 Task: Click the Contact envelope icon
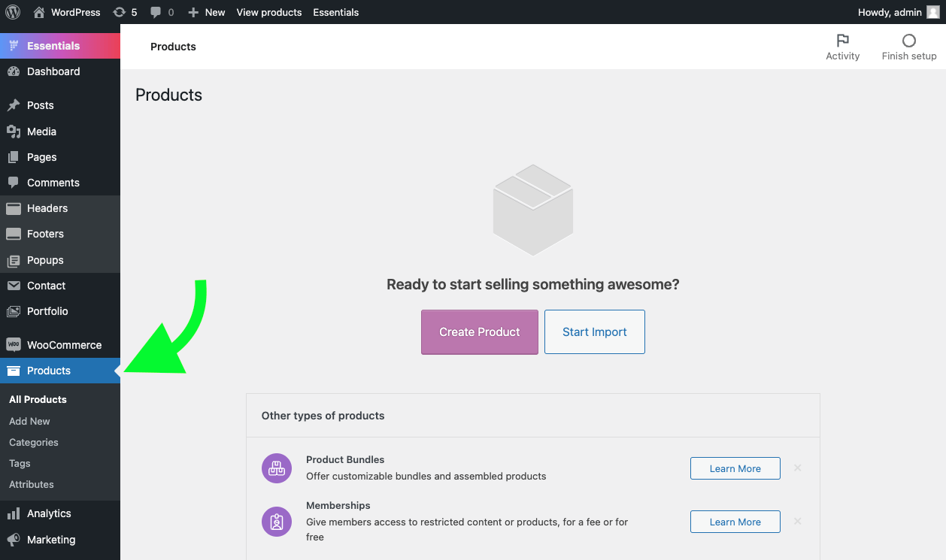[x=14, y=286]
